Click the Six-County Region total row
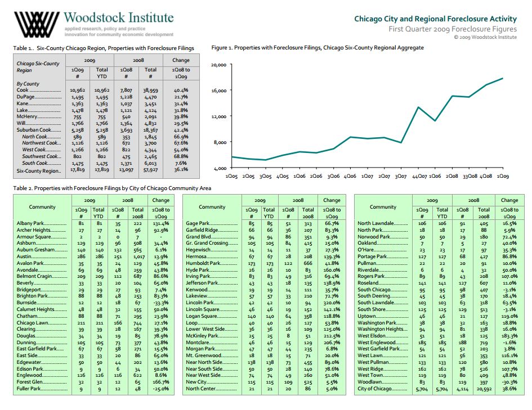Viewport: 532px width, 410px height. [x=106, y=170]
